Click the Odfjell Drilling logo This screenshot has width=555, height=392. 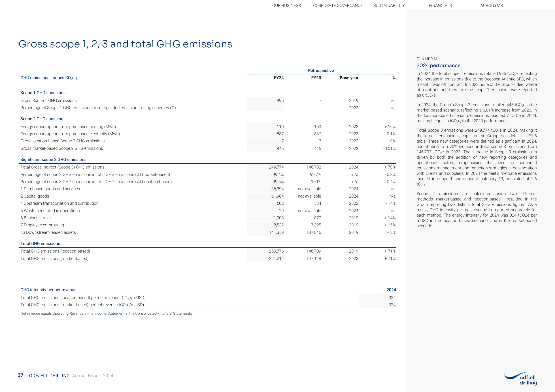click(x=521, y=379)
